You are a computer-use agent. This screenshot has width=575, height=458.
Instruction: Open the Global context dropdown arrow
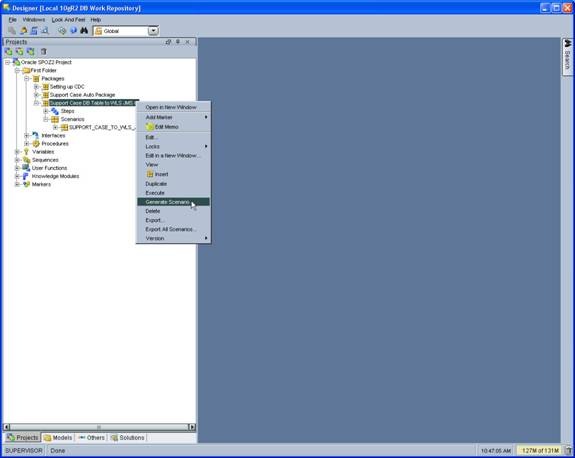click(153, 31)
